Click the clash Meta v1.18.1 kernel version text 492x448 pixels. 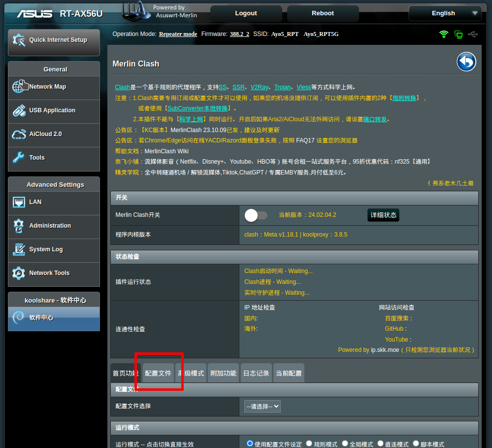(295, 235)
